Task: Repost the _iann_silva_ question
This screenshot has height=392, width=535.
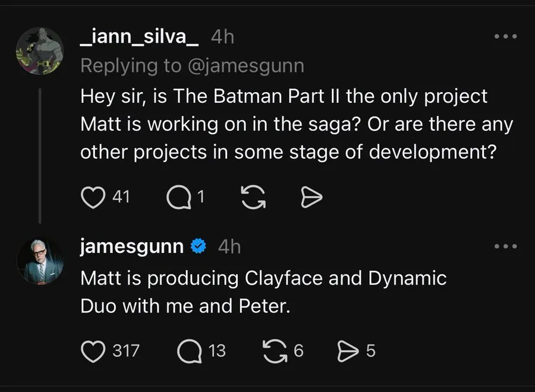Action: pyautogui.click(x=253, y=198)
